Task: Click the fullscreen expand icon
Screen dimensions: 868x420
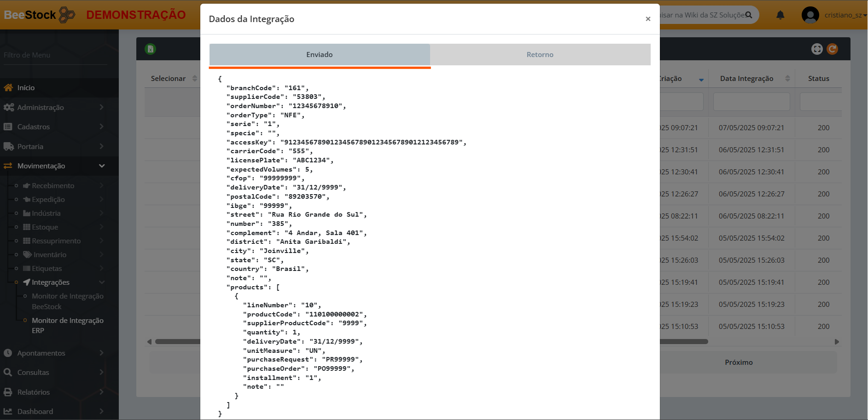Action: click(817, 49)
